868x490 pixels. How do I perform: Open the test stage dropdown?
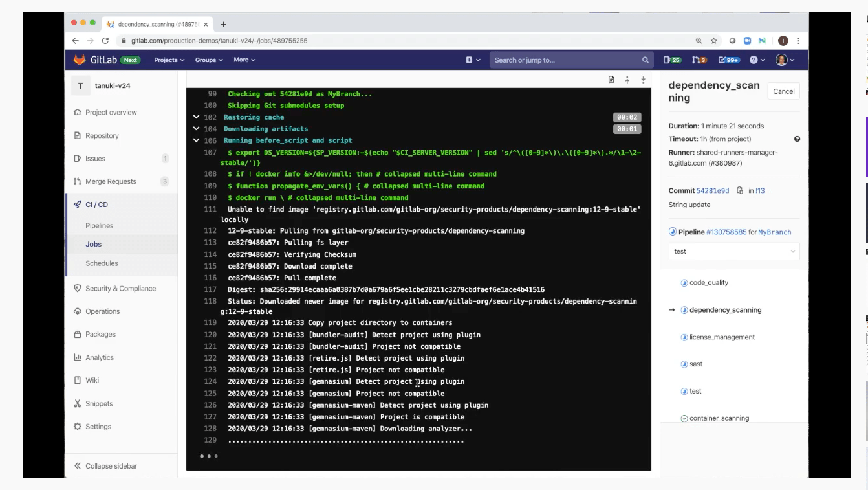pyautogui.click(x=734, y=251)
